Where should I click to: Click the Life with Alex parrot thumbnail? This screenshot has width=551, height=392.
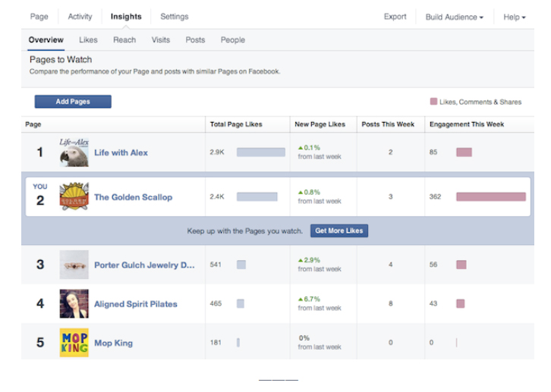[x=74, y=152]
